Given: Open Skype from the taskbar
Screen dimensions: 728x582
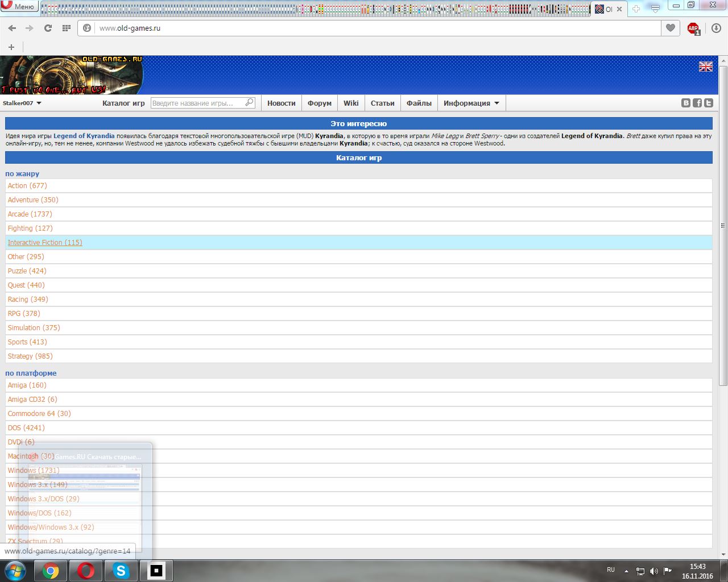Looking at the screenshot, I should (121, 571).
